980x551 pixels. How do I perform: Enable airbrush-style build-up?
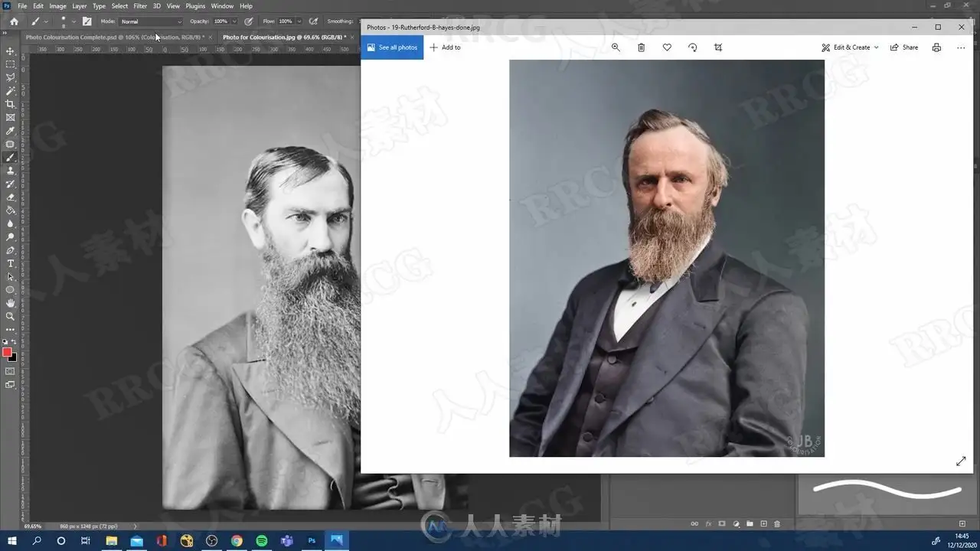(x=313, y=21)
